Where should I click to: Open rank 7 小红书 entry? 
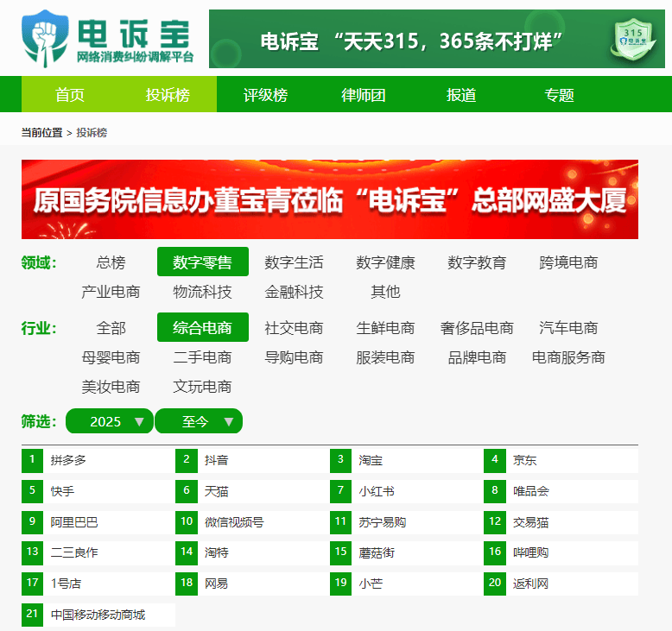pos(407,491)
